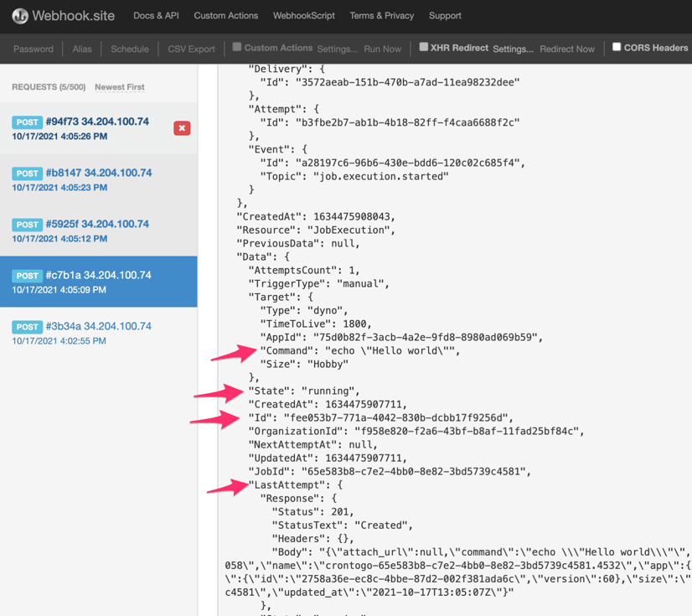Open Terms & Privacy link
This screenshot has height=616, width=692.
[382, 16]
